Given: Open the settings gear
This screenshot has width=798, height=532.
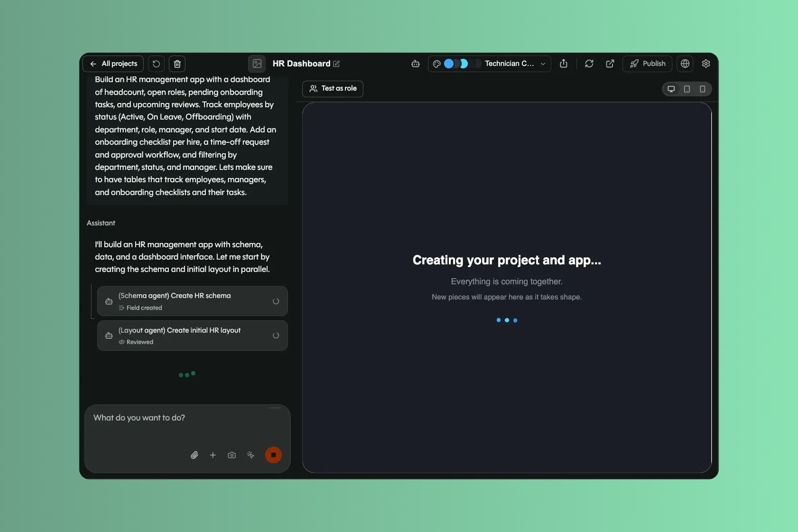Looking at the screenshot, I should coord(706,64).
